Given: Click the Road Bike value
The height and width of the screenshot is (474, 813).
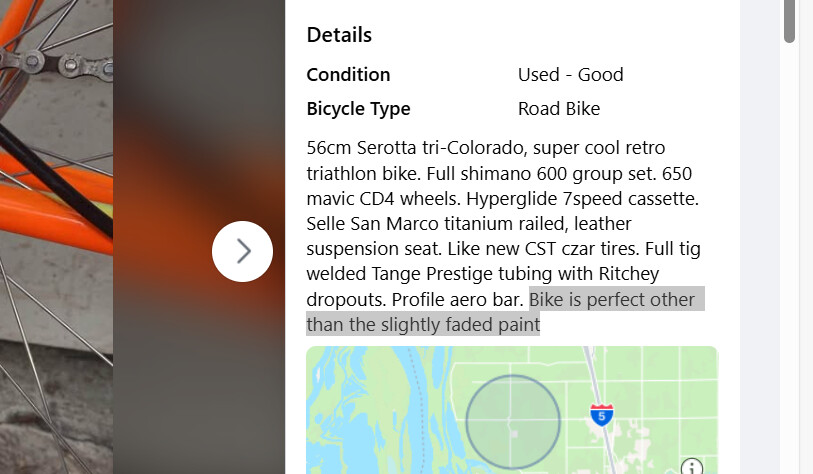Looking at the screenshot, I should pos(559,109).
